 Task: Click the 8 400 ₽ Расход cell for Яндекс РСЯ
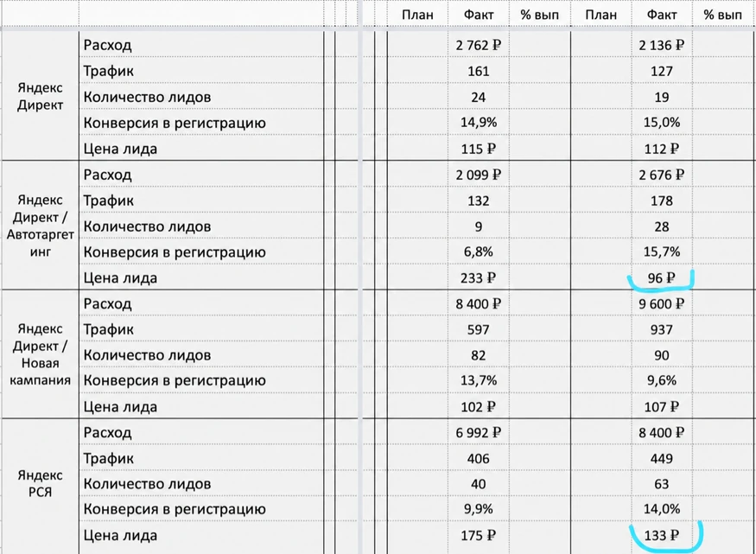click(x=662, y=432)
